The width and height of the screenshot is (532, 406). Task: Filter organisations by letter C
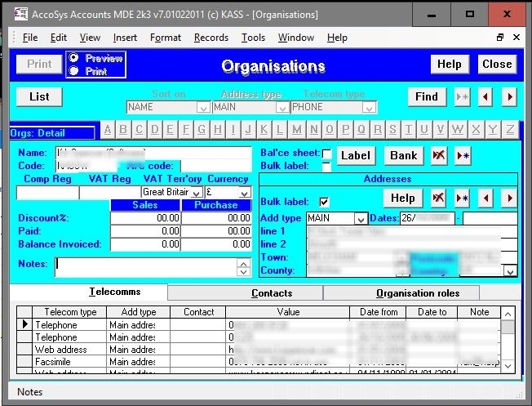point(139,129)
